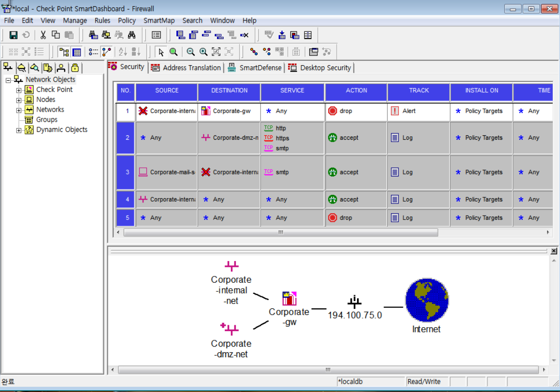
Task: Click the Save floppy disk icon
Action: 13,35
